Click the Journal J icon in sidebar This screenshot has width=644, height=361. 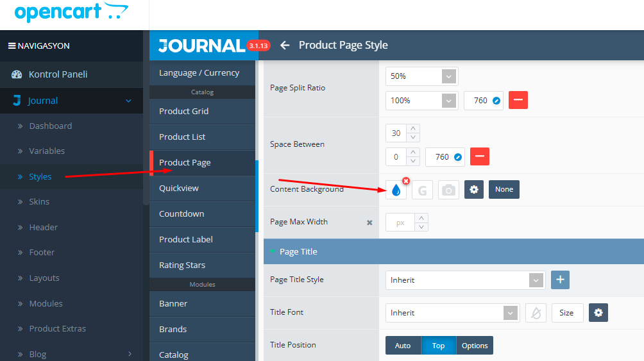point(17,100)
